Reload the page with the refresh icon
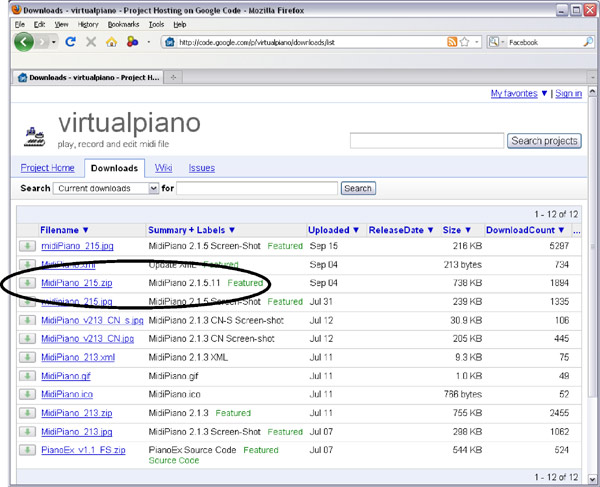 [x=70, y=41]
